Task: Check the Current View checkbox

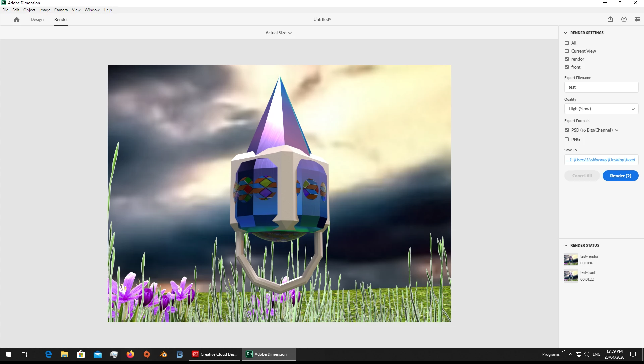Action: pyautogui.click(x=567, y=51)
